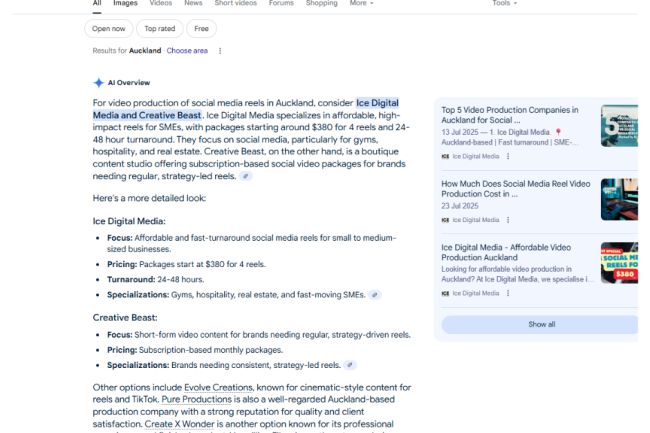Open source link icon after intro paragraph

pos(246,176)
